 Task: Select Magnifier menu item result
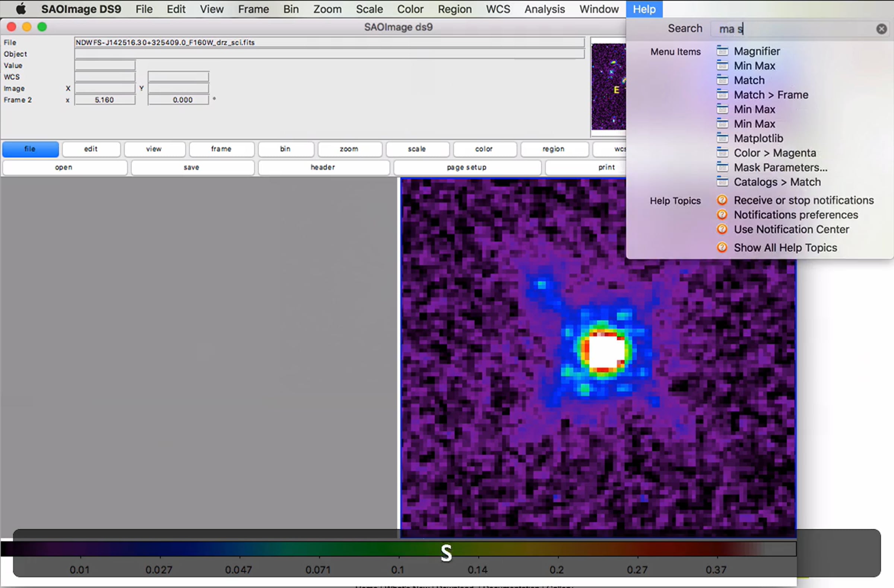757,51
